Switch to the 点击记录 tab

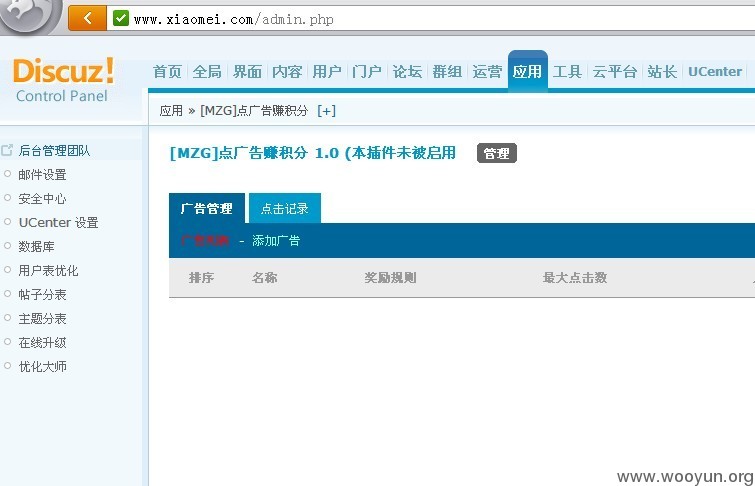pyautogui.click(x=285, y=208)
